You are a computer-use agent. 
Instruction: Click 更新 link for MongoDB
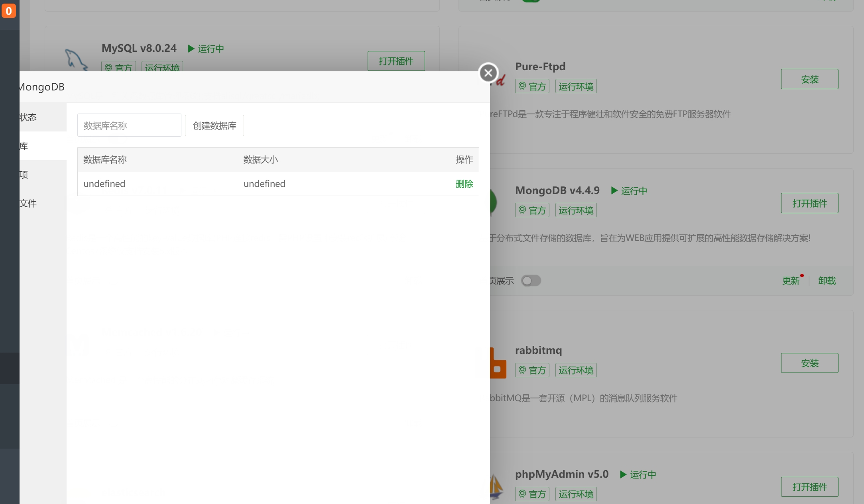tap(791, 281)
